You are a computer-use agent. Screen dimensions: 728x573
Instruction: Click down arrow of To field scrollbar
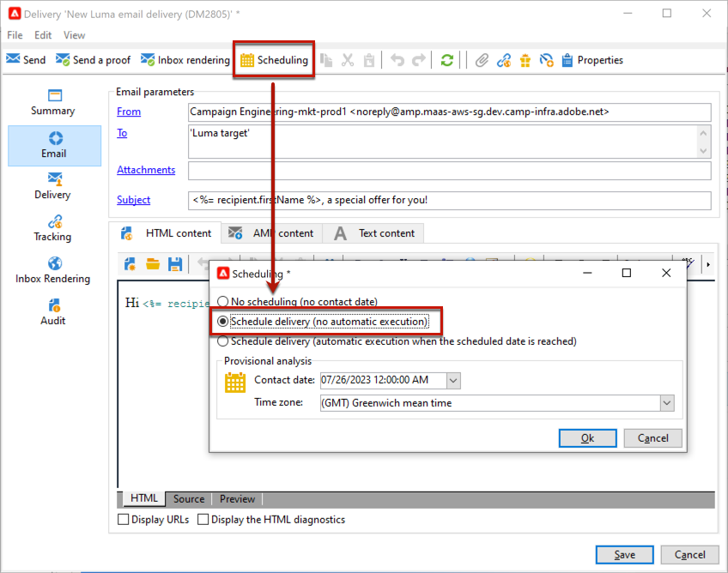703,151
